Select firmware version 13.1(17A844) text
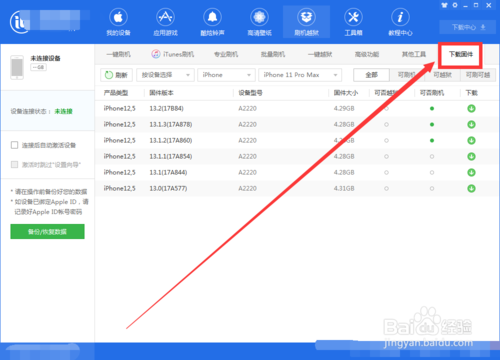500x360 pixels. [x=168, y=173]
